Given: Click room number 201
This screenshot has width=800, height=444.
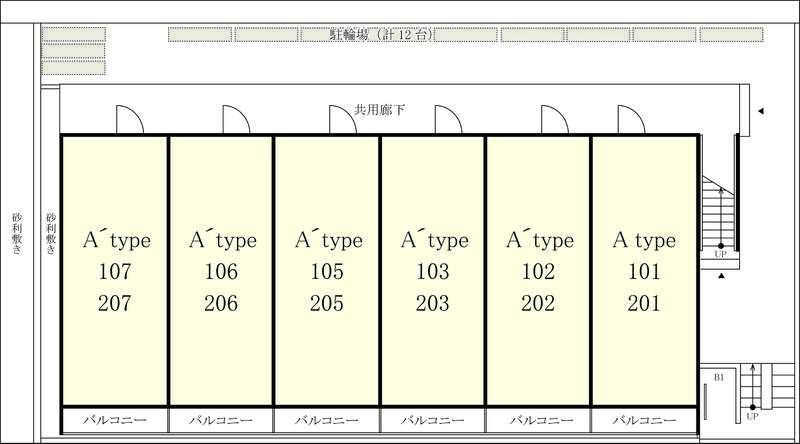Looking at the screenshot, I should coord(644,303).
